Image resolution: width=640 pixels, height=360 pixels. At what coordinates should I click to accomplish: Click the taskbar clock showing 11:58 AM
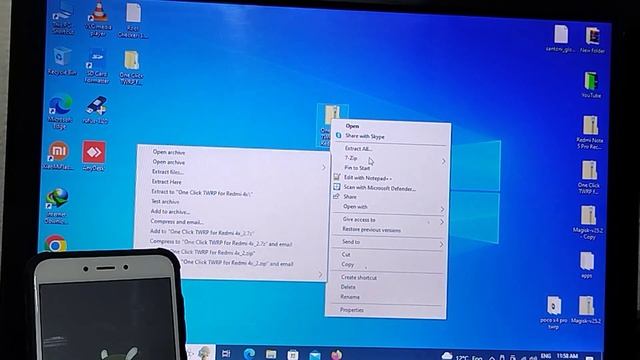[x=567, y=356]
